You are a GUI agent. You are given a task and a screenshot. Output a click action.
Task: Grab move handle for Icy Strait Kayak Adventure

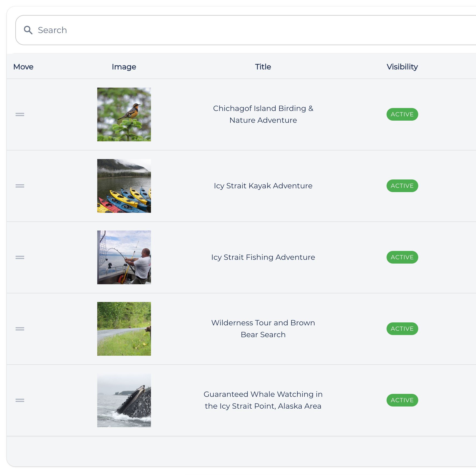pos(20,186)
